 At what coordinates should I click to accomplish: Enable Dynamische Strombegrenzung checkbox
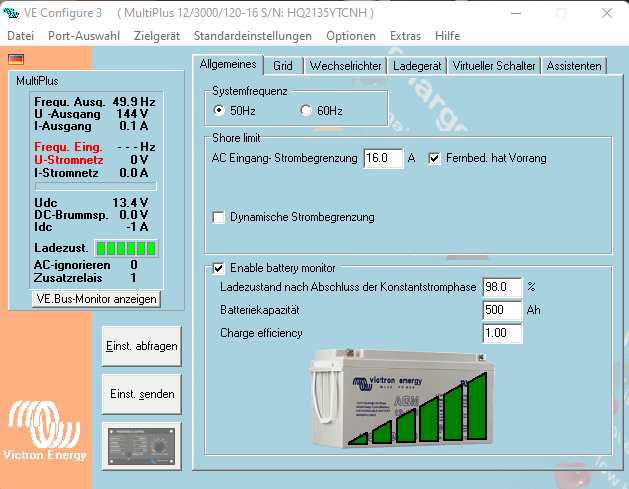click(x=219, y=217)
